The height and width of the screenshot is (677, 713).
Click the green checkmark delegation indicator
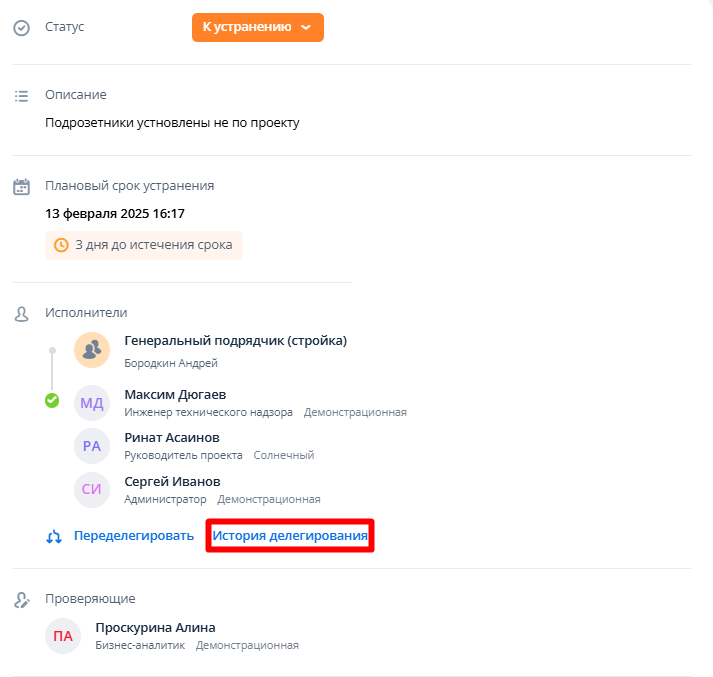[52, 401]
